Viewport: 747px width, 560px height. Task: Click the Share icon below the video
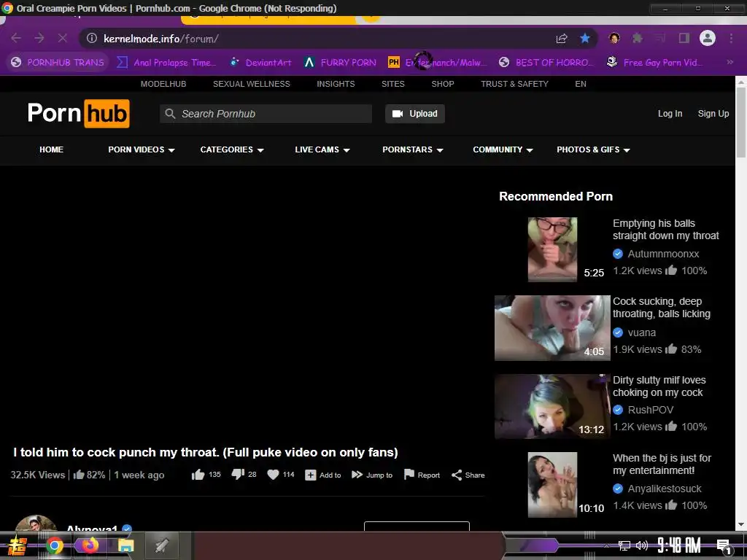point(457,475)
